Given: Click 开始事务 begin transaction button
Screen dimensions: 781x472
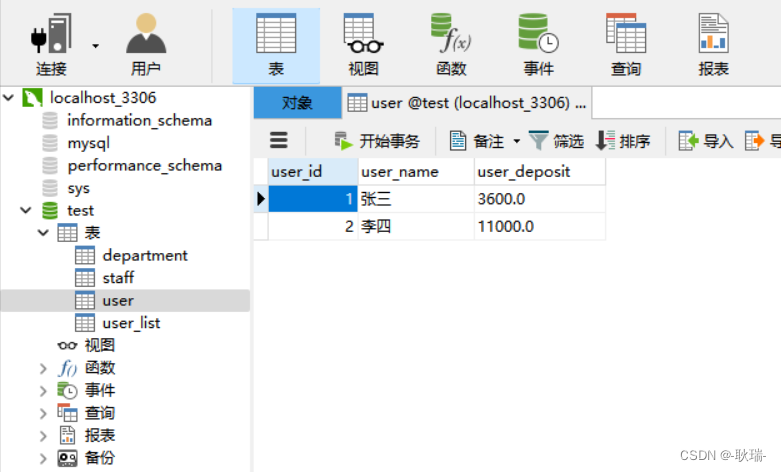Looking at the screenshot, I should [x=377, y=141].
